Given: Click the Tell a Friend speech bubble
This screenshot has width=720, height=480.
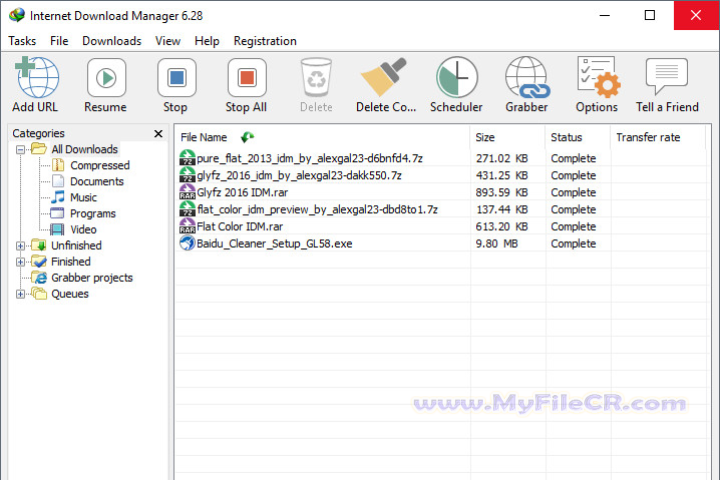Looking at the screenshot, I should 667,76.
